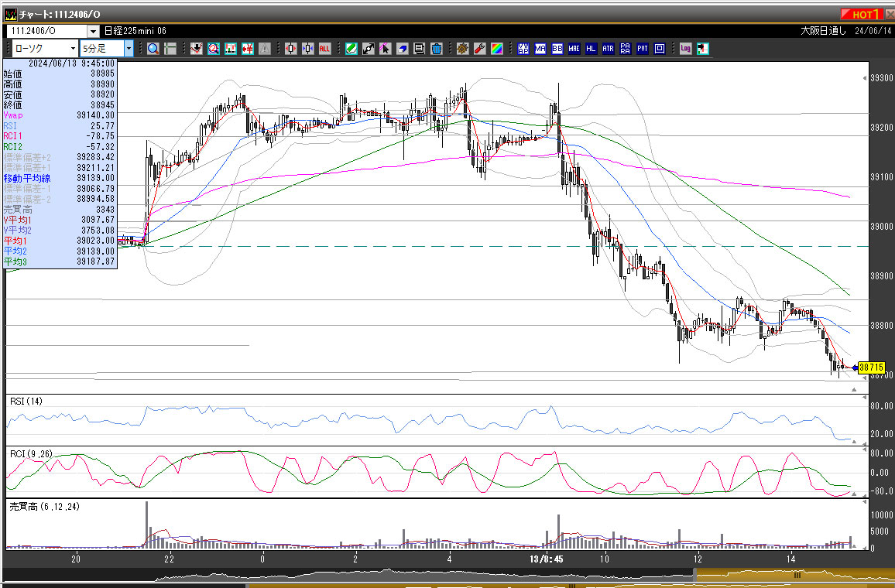Toggle the MAE envelope indicator
Screen dimensions: 895x588
(x=574, y=49)
